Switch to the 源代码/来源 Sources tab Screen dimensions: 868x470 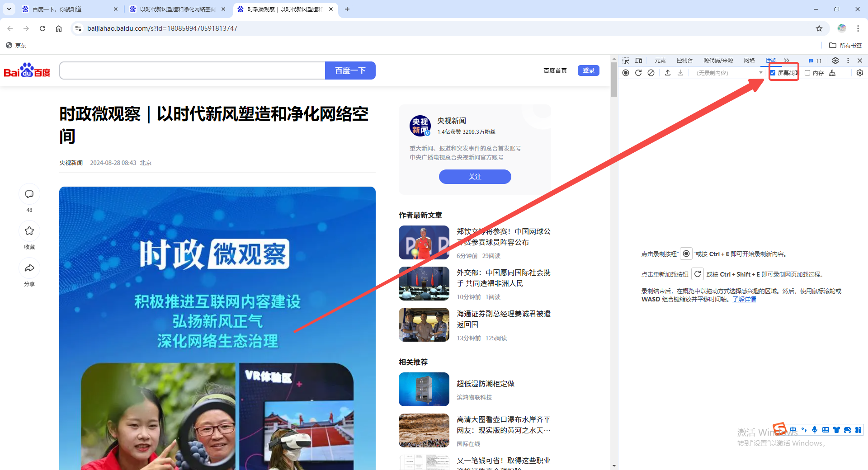click(718, 61)
